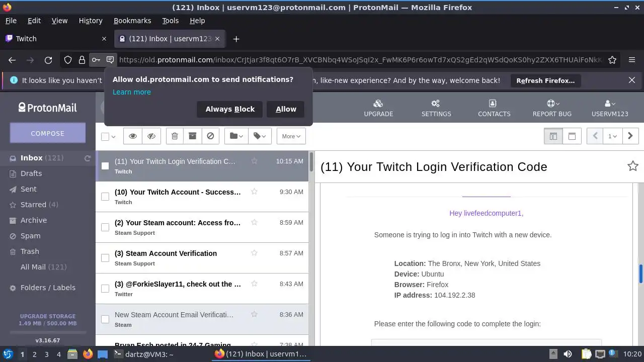The image size is (644, 362).
Task: Click Always Block for notifications
Action: point(230,109)
